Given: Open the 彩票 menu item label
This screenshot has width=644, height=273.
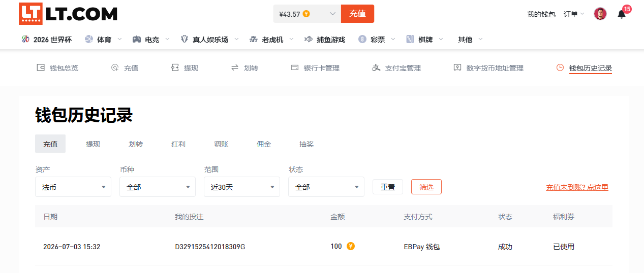Looking at the screenshot, I should click(378, 39).
